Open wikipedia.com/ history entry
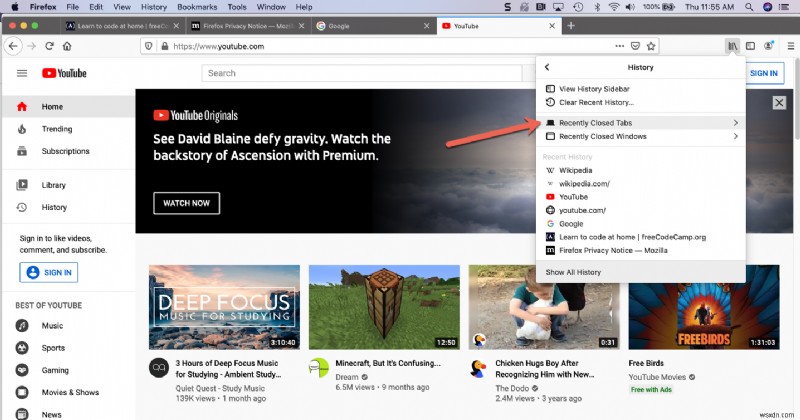Screen dimensions: 800x420 click(x=641, y=184)
